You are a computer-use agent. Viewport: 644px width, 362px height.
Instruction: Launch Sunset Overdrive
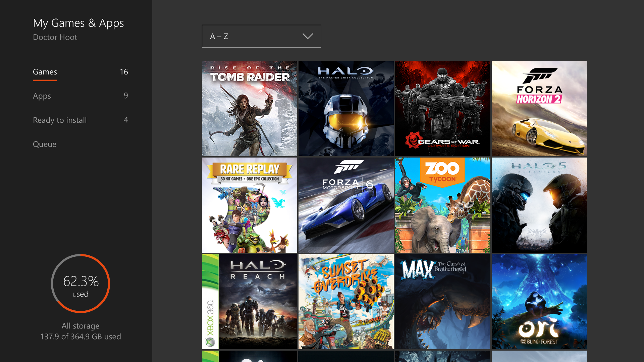(346, 302)
